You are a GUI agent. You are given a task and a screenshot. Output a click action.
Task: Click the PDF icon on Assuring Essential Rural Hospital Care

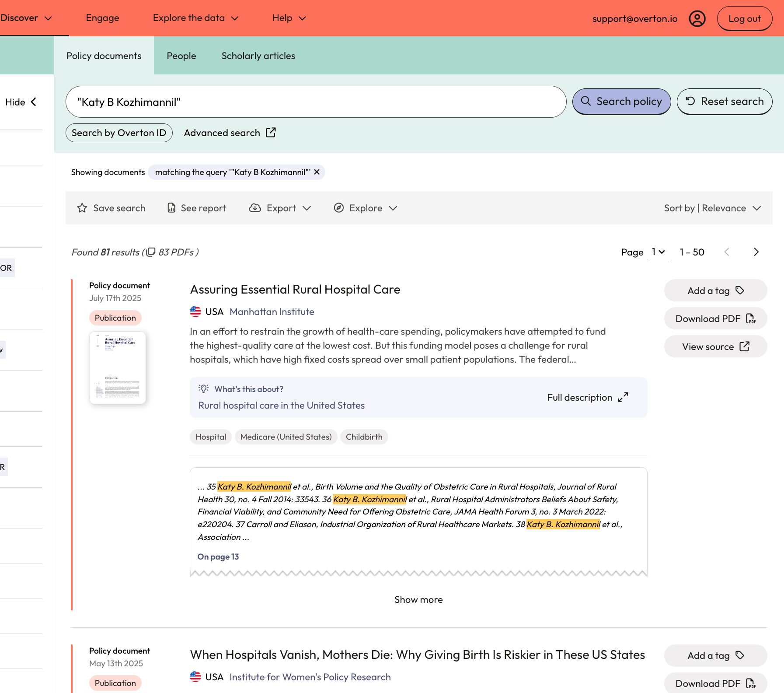click(x=750, y=318)
